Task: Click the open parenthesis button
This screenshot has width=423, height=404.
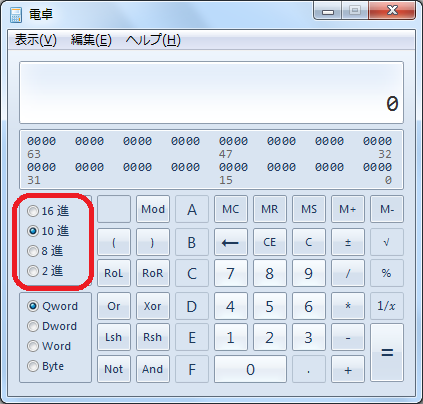Action: pos(114,242)
